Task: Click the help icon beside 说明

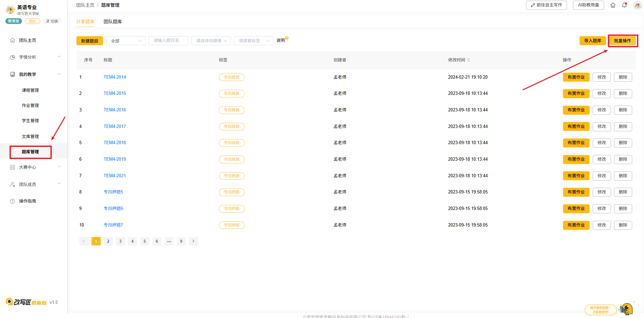Action: coord(287,38)
